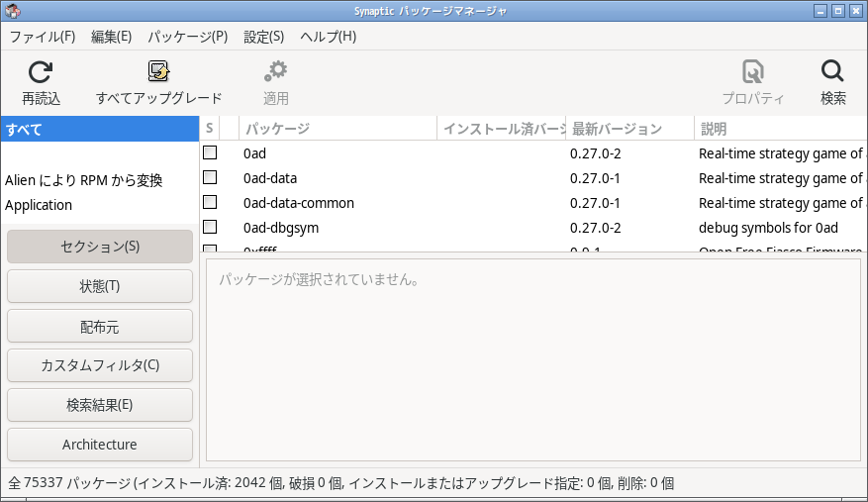Toggle the status checkbox for 0ad

(x=210, y=152)
